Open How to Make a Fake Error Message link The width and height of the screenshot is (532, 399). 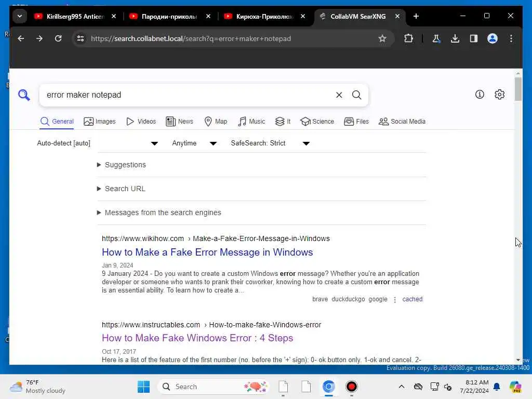(x=207, y=252)
